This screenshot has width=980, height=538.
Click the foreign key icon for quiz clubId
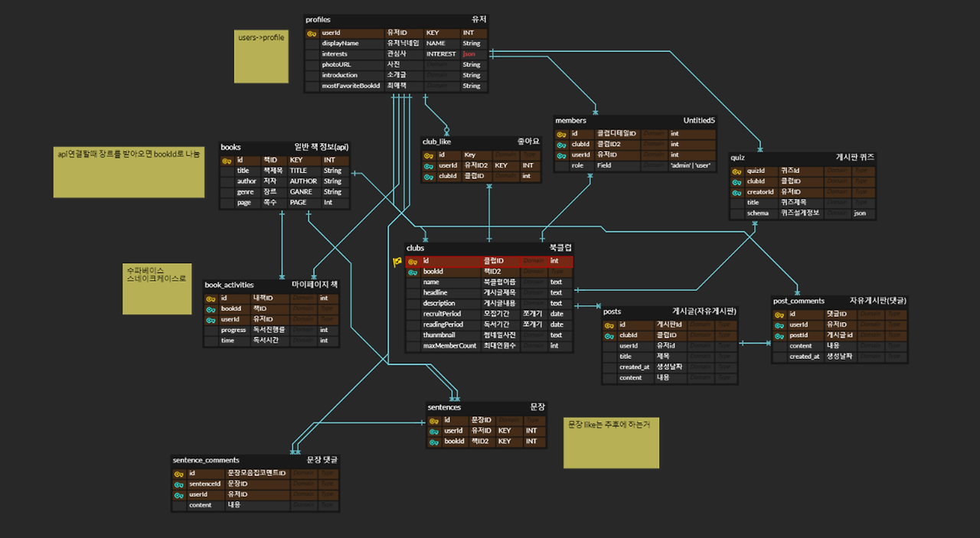(x=737, y=181)
